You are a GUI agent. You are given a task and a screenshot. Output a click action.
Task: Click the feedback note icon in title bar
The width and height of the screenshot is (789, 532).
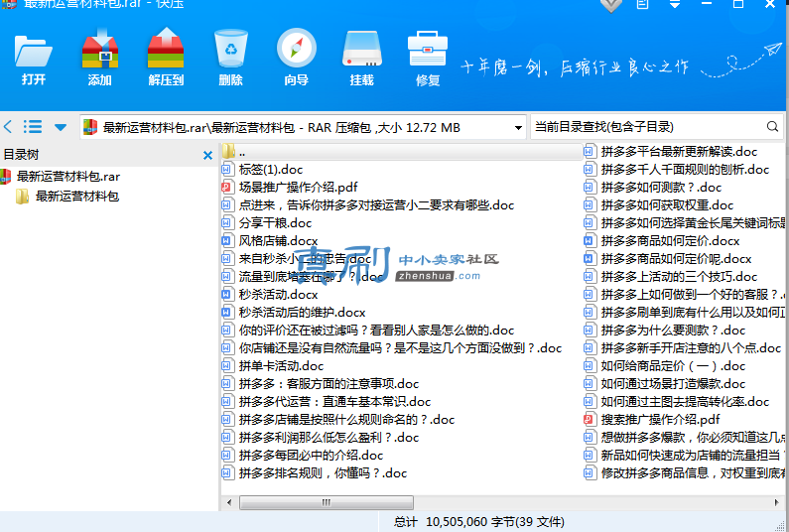click(x=642, y=4)
